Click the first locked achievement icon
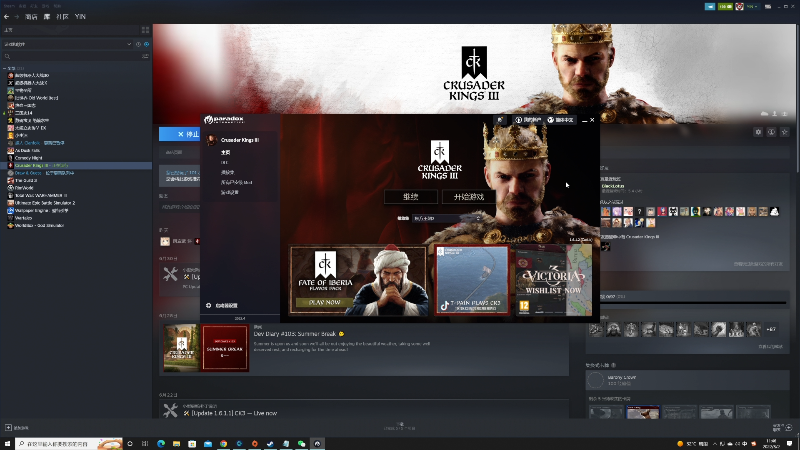 pyautogui.click(x=596, y=330)
